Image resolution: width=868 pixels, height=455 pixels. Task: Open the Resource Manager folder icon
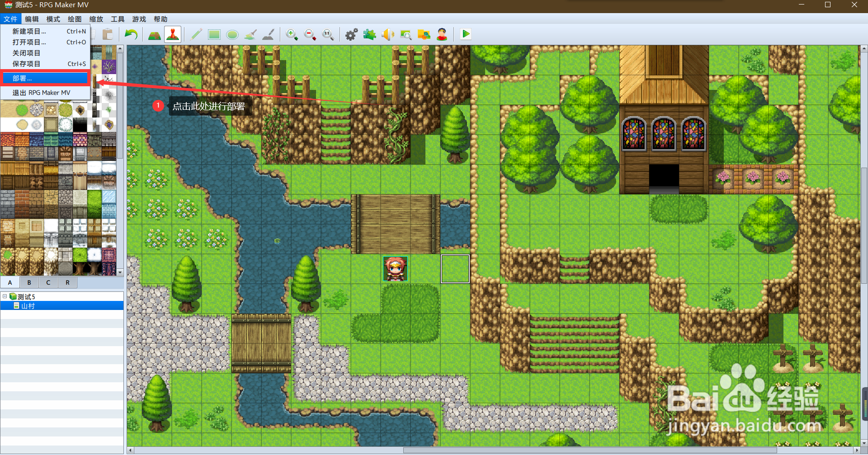click(424, 34)
